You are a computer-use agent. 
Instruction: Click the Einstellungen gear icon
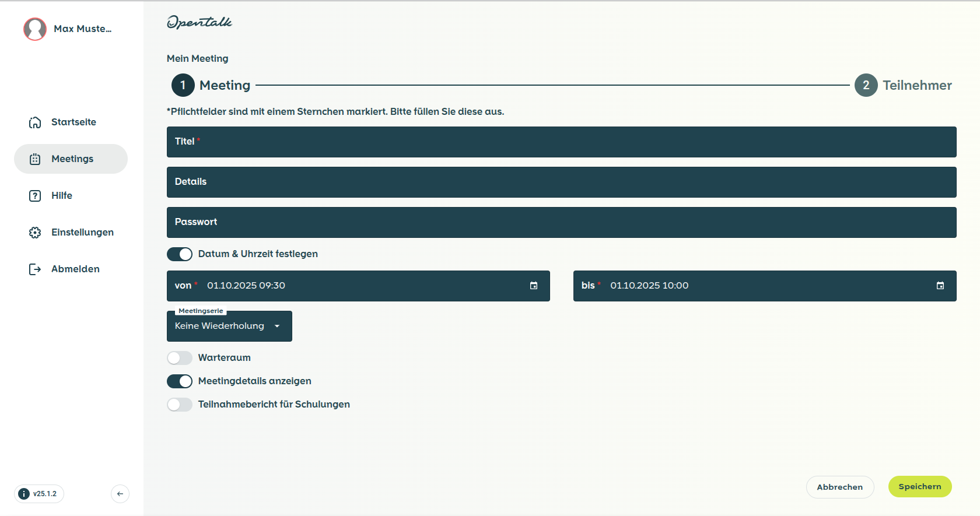pyautogui.click(x=35, y=233)
